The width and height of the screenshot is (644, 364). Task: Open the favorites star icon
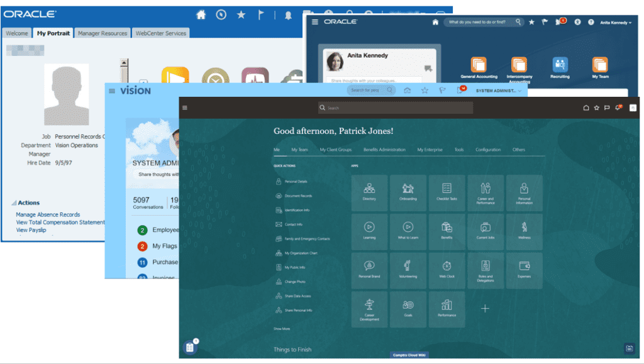coord(531,21)
